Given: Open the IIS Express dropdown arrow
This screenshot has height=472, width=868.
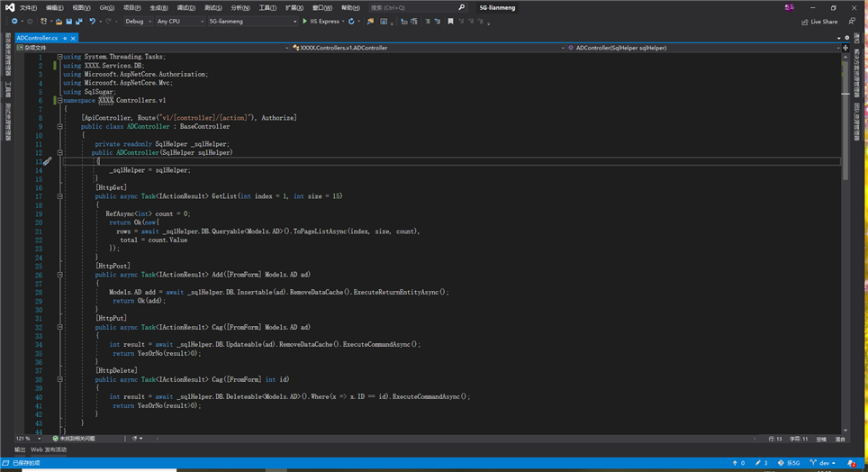Looking at the screenshot, I should (343, 22).
